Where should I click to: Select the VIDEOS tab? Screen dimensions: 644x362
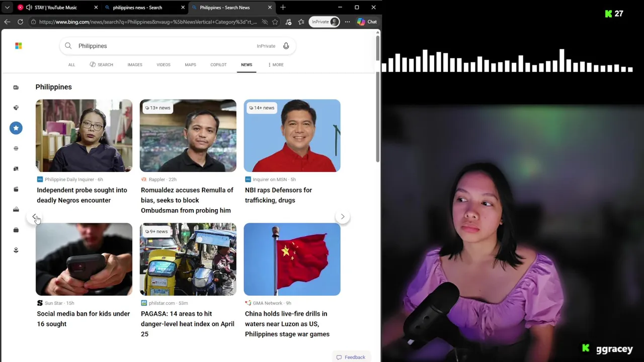tap(164, 65)
